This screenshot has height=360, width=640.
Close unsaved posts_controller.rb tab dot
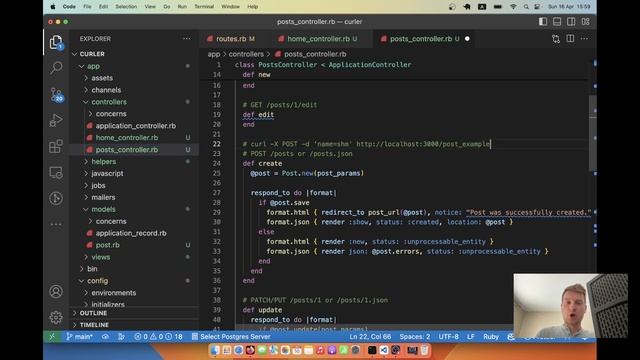(467, 39)
